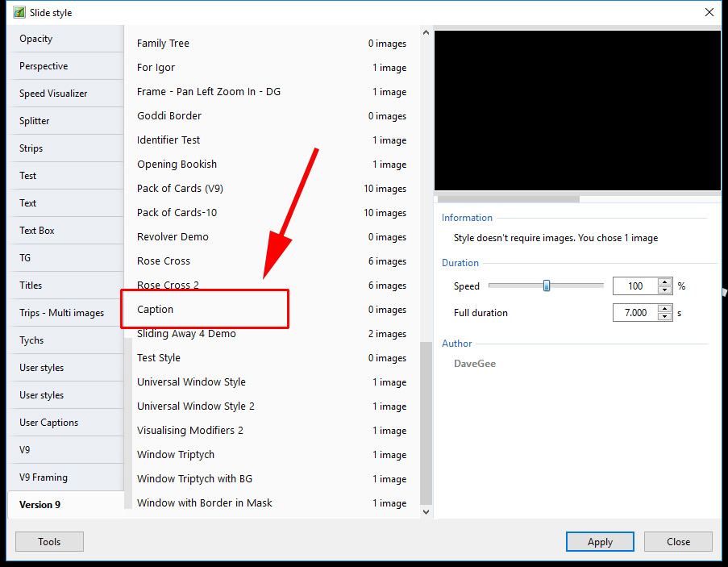Click the style list scroll up arrow
Viewport: 728px width, 567px height.
[x=426, y=32]
